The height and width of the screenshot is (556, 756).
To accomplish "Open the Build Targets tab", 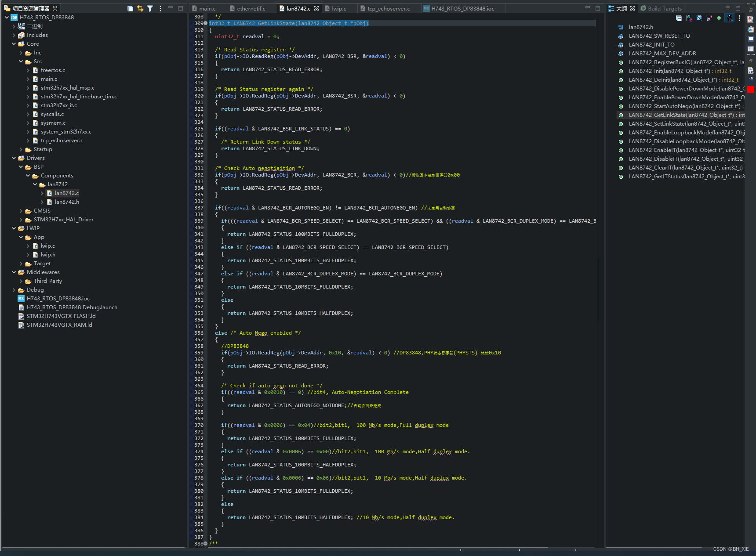I will coord(661,8).
